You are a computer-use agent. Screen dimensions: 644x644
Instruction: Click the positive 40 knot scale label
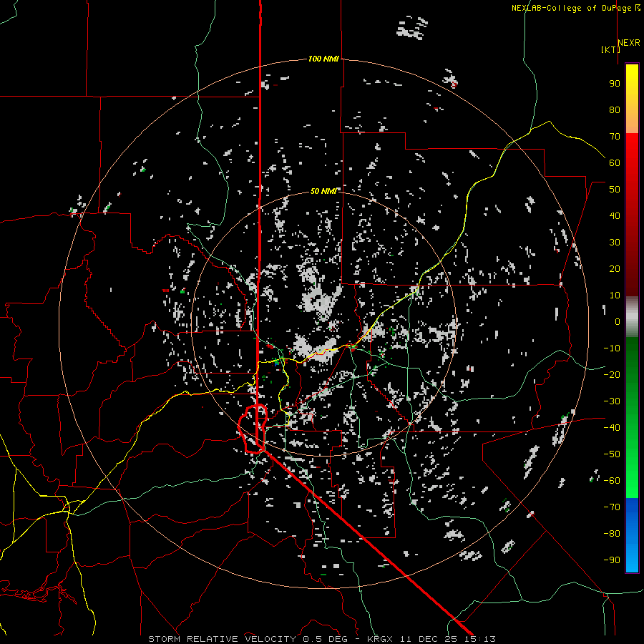(x=615, y=215)
